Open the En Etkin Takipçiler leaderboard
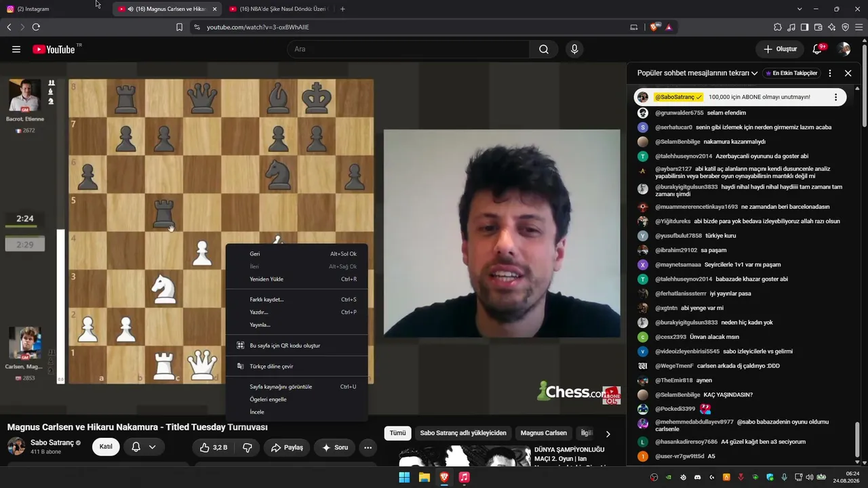 [x=791, y=73]
